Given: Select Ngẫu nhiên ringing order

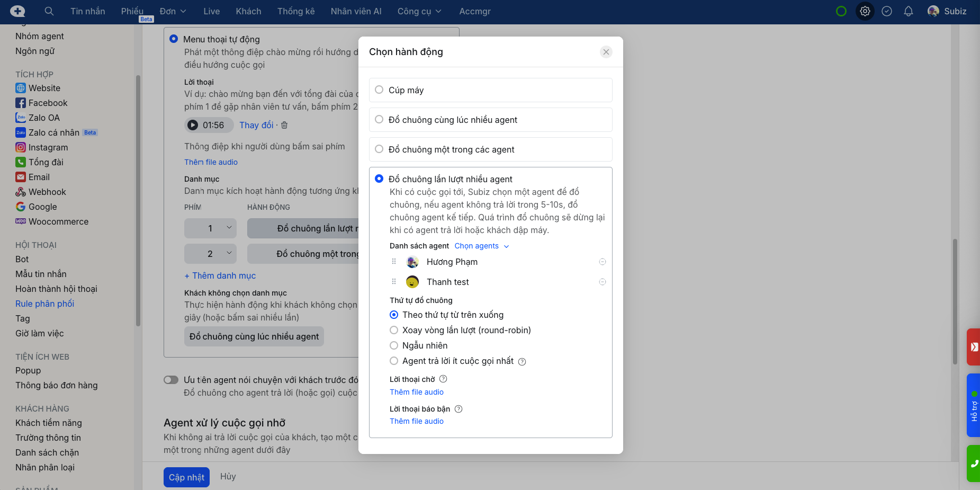Looking at the screenshot, I should pyautogui.click(x=394, y=345).
